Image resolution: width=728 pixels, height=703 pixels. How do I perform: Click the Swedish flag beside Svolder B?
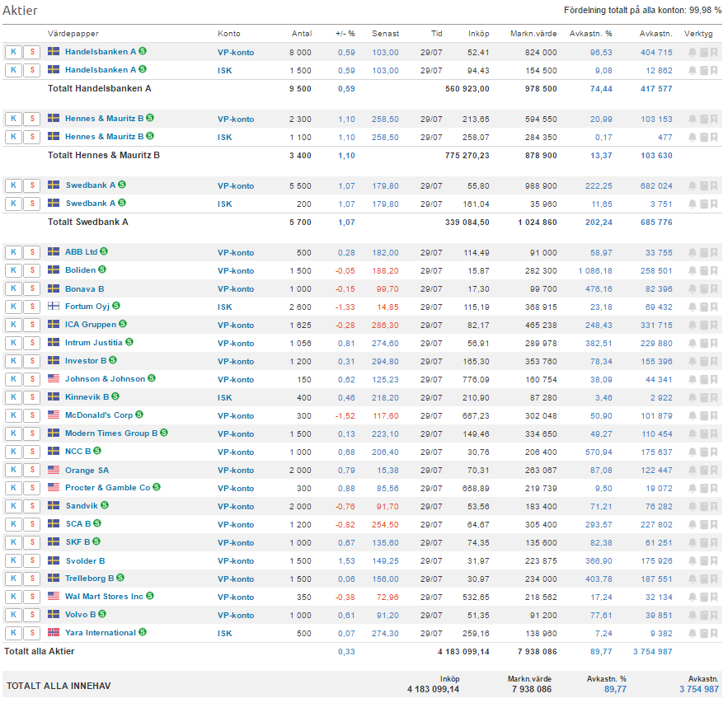[54, 560]
